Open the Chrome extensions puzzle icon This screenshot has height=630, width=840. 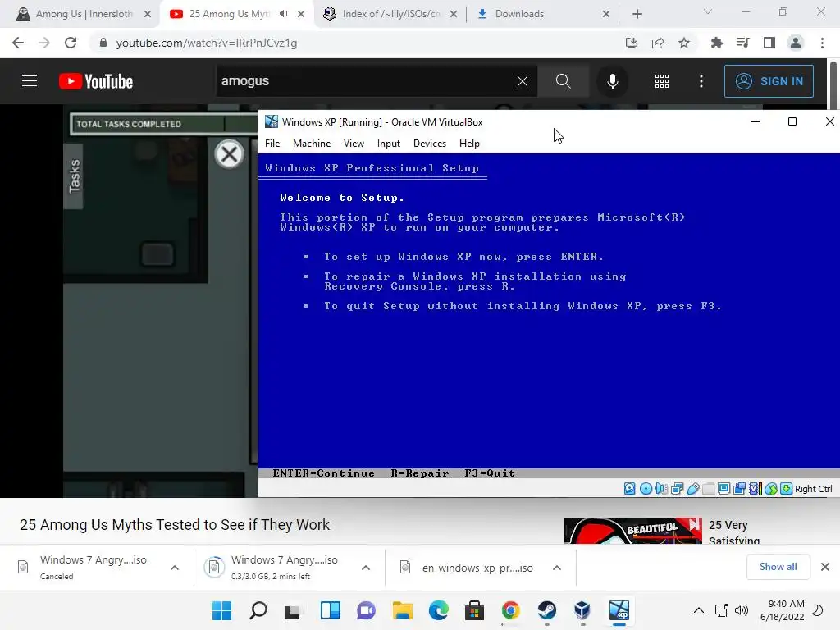[x=717, y=43]
